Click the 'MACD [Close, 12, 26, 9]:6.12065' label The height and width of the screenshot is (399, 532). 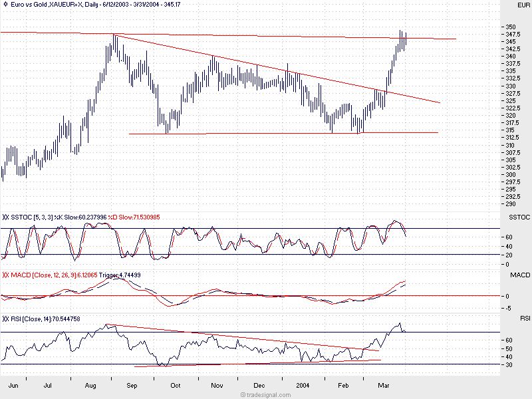pyautogui.click(x=55, y=275)
